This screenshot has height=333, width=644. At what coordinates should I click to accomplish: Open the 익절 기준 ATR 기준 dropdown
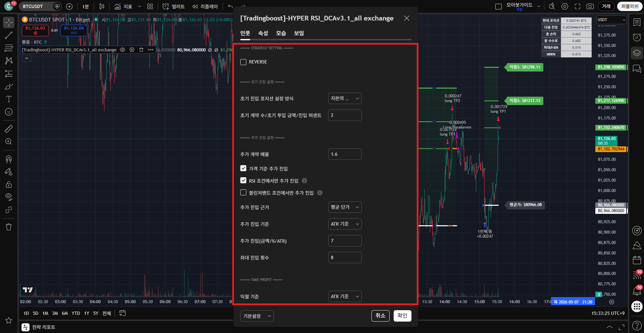coord(345,296)
